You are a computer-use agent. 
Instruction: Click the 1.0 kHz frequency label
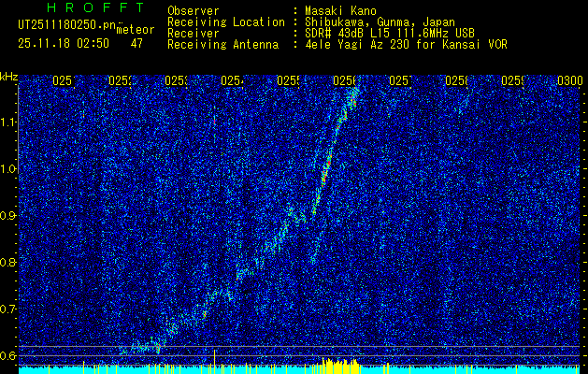(9, 169)
